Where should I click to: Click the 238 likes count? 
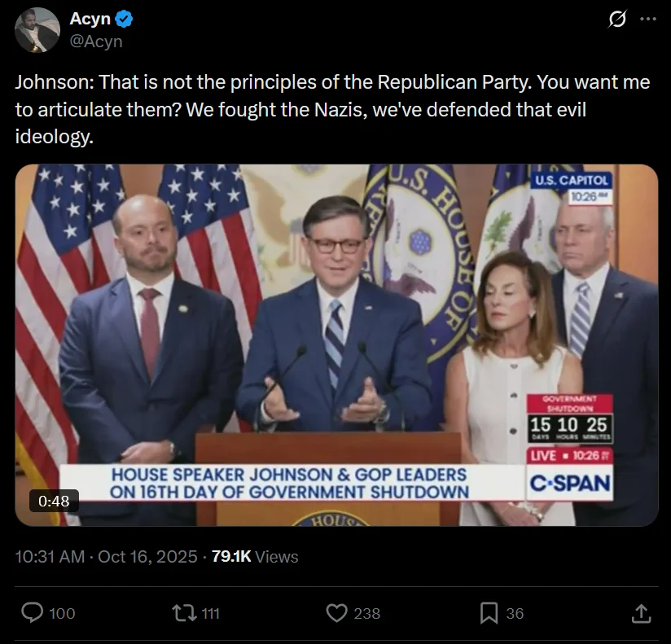366,613
